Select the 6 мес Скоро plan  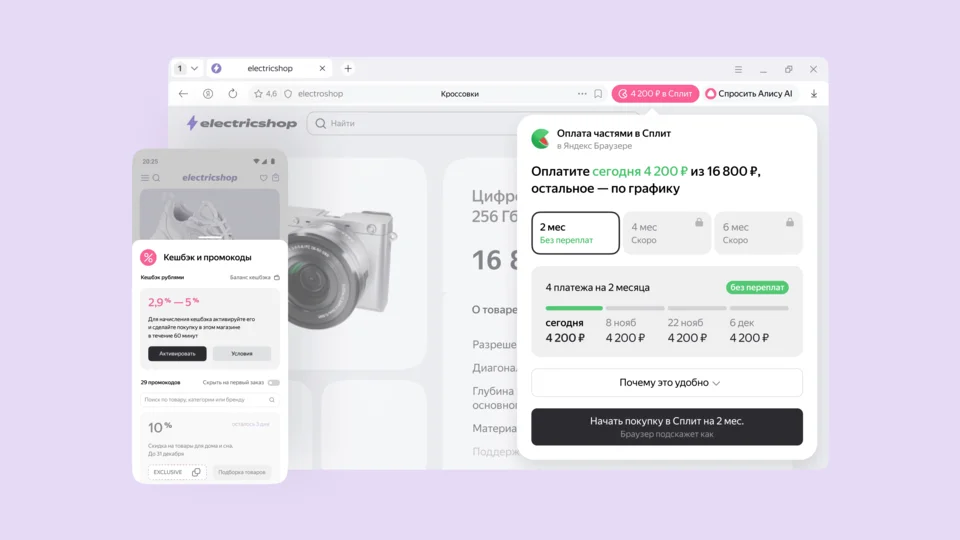(x=758, y=233)
